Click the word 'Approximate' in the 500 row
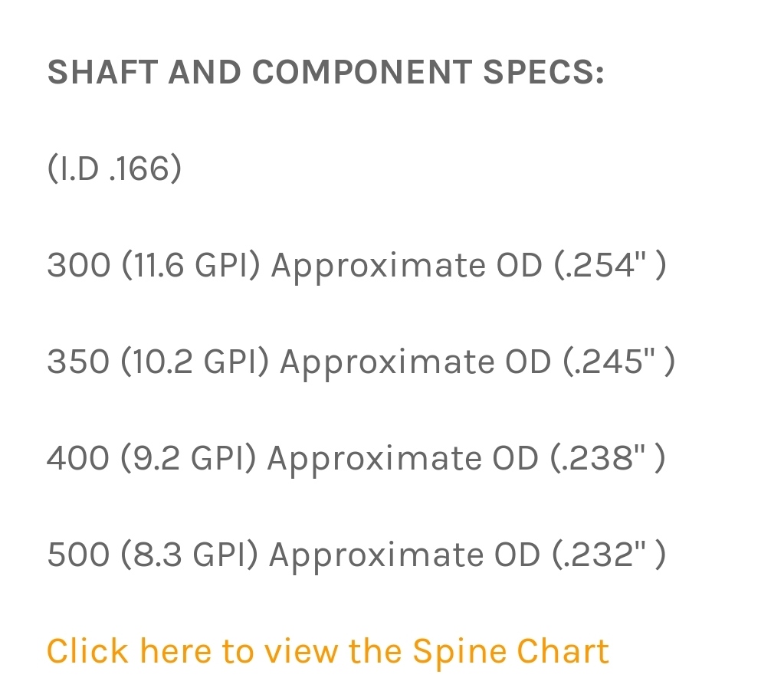This screenshot has width=784, height=694. pyautogui.click(x=376, y=557)
